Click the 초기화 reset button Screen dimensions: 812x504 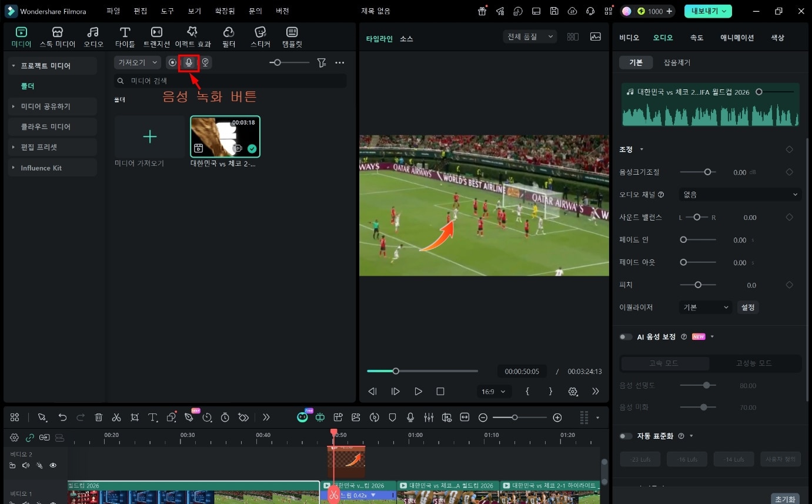785,499
